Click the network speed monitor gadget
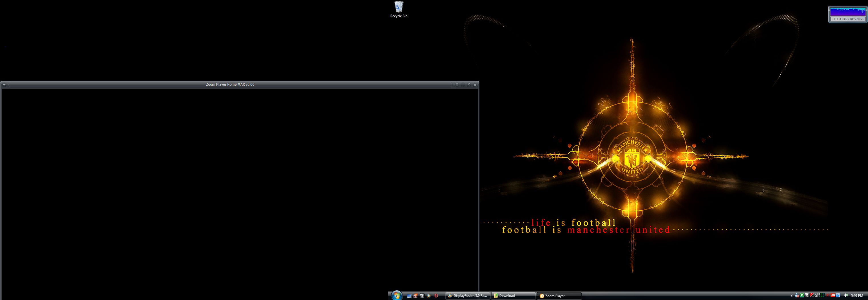Screen dimensions: 868x300 pos(847,15)
